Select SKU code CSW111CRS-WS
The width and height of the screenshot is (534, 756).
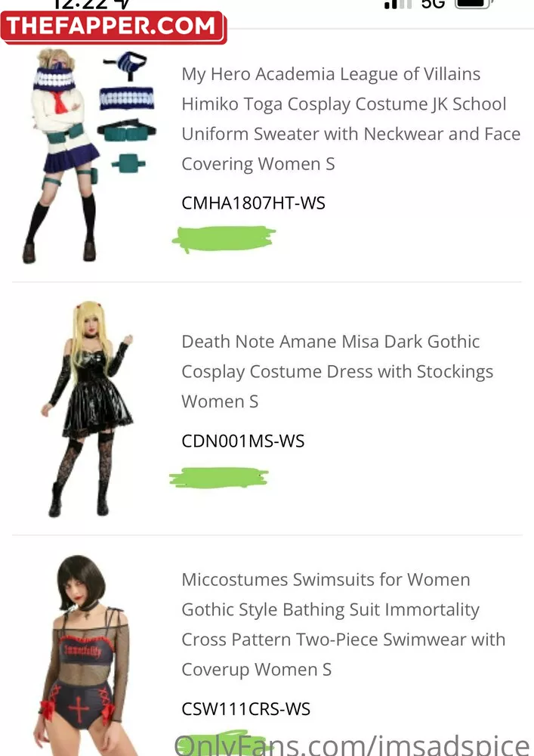point(246,709)
